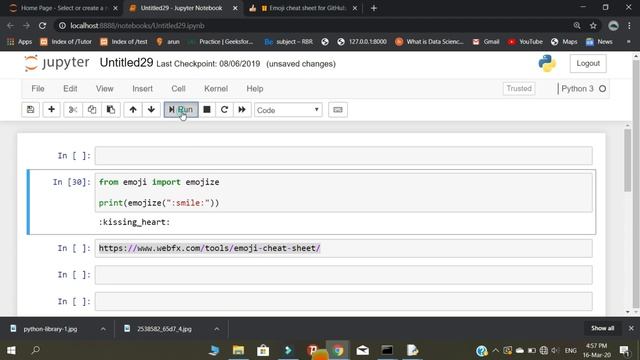Open Chrome from the taskbar
Viewport: 640px width, 360px height.
click(338, 350)
